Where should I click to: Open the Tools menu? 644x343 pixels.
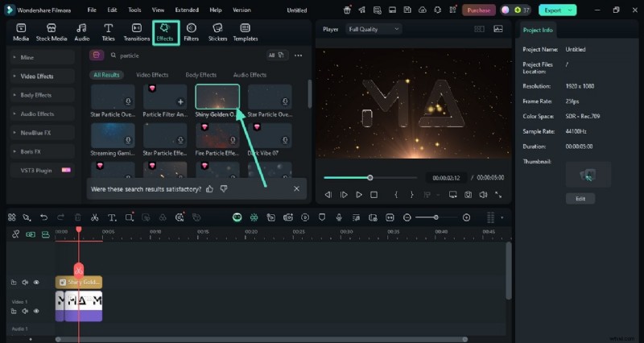(134, 10)
